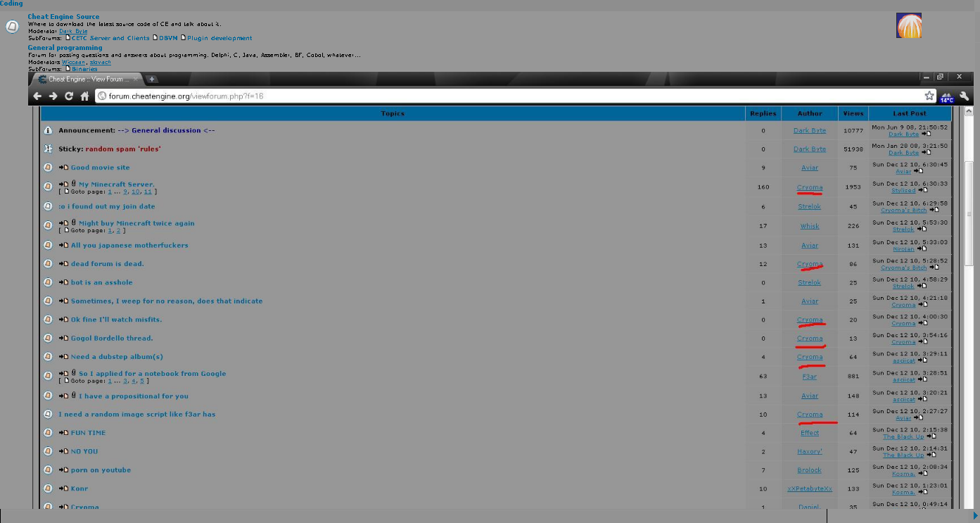Open the random spam 'rules' sticky topic
The width and height of the screenshot is (980, 523).
click(123, 149)
